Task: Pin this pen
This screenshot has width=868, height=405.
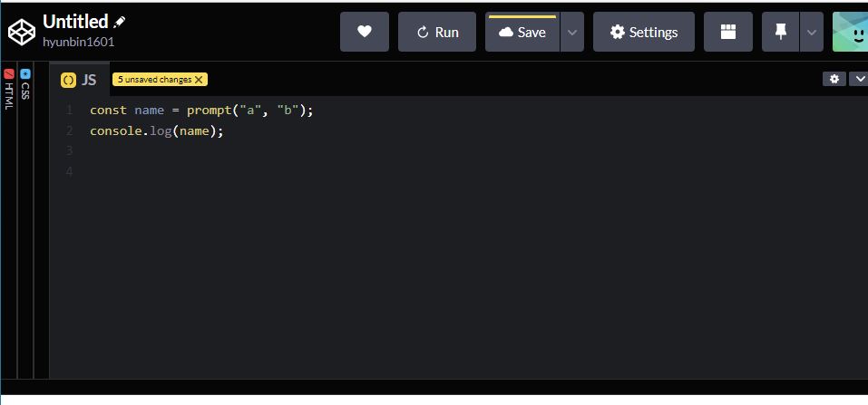Action: click(x=781, y=32)
